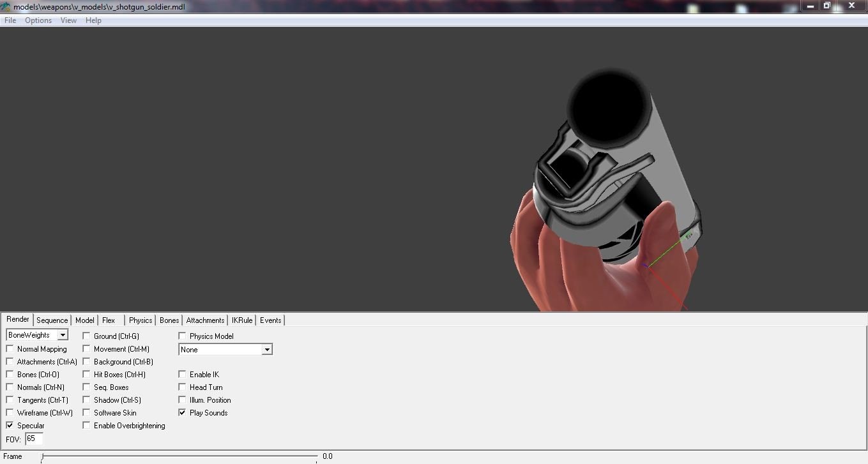
Task: Expand the BoneWeights dropdown
Action: pos(62,335)
